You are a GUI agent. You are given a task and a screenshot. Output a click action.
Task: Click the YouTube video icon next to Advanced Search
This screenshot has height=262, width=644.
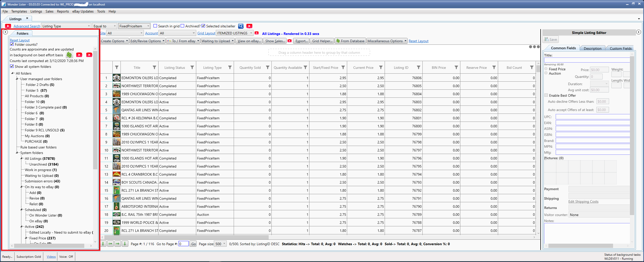tap(8, 26)
